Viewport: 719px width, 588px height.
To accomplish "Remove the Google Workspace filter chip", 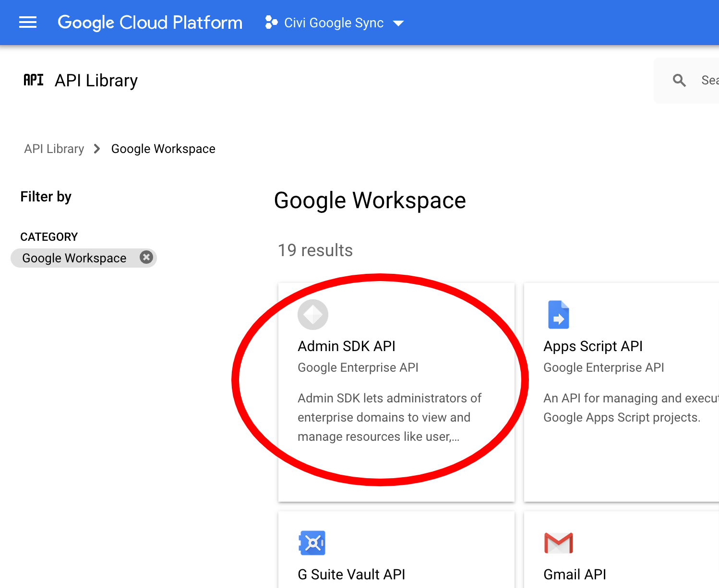I will click(146, 258).
